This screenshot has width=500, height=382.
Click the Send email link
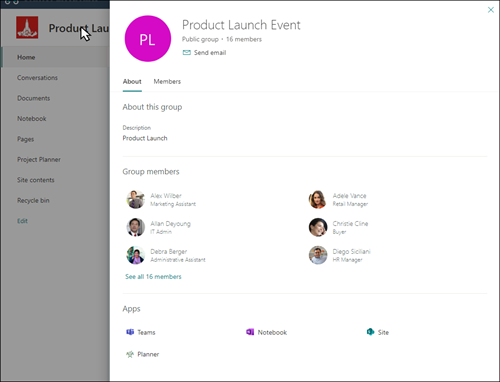(x=210, y=53)
